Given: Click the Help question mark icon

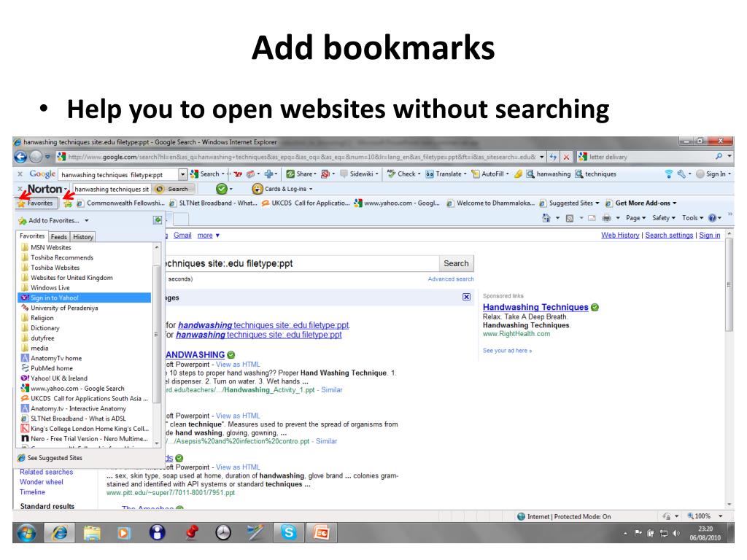Looking at the screenshot, I should tap(712, 218).
